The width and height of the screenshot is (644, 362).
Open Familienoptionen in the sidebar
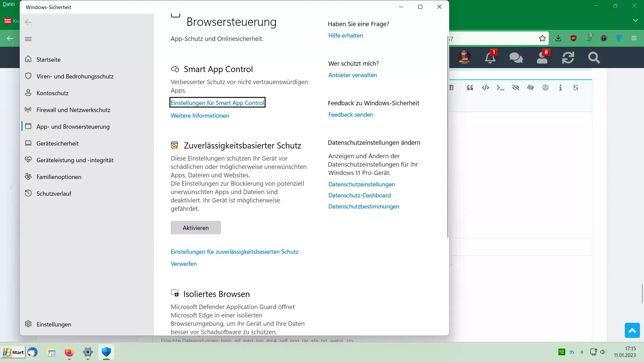tap(59, 177)
